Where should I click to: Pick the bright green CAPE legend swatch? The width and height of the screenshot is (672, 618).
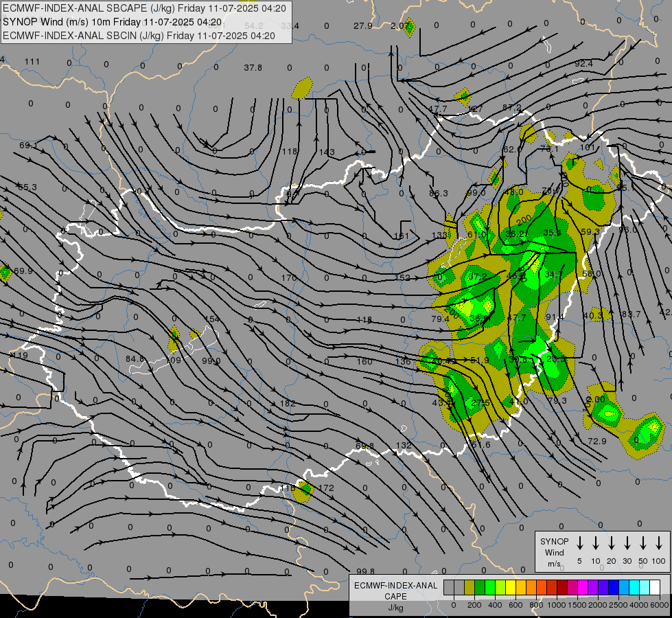490,587
